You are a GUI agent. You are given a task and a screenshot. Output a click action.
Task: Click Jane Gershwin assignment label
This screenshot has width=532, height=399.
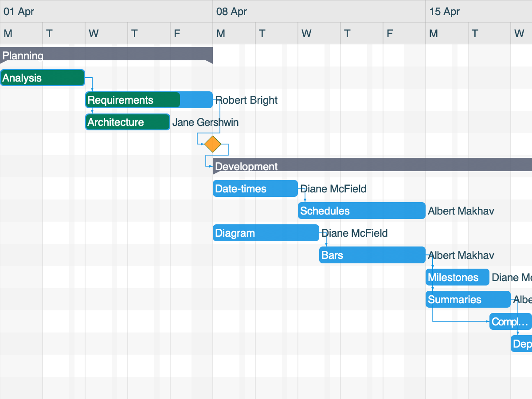click(x=205, y=122)
